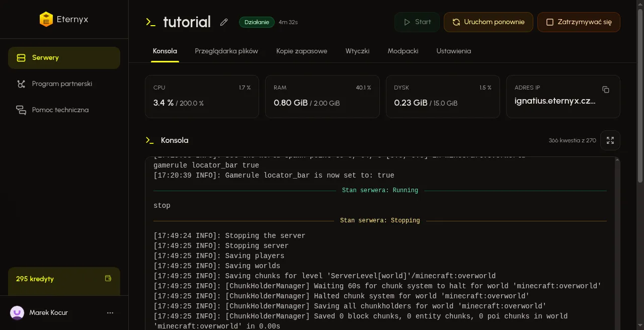Click 'Stopping the server' log line

click(229, 236)
